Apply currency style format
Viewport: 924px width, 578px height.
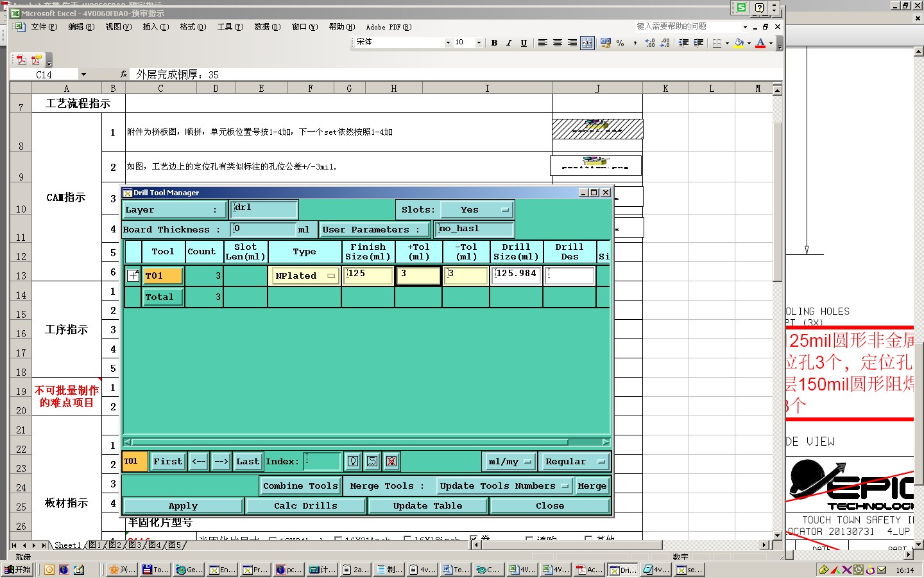pyautogui.click(x=605, y=43)
